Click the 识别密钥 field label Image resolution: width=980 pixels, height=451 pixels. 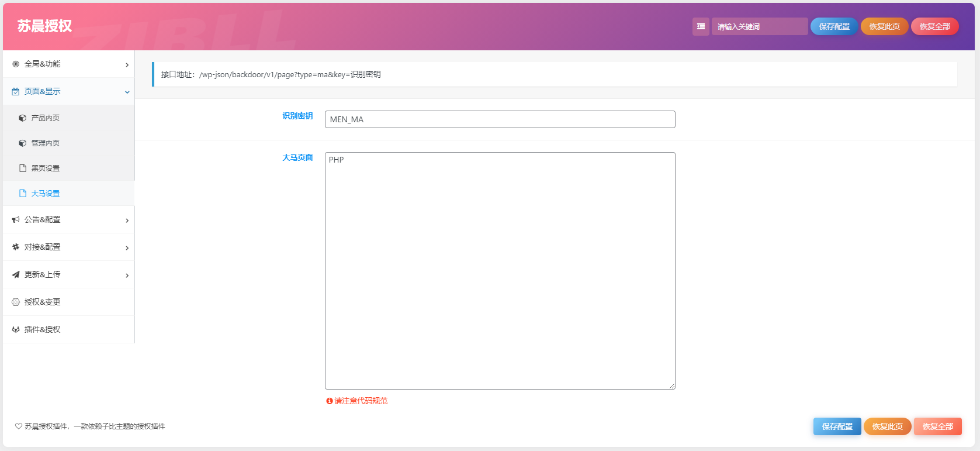[x=297, y=116]
